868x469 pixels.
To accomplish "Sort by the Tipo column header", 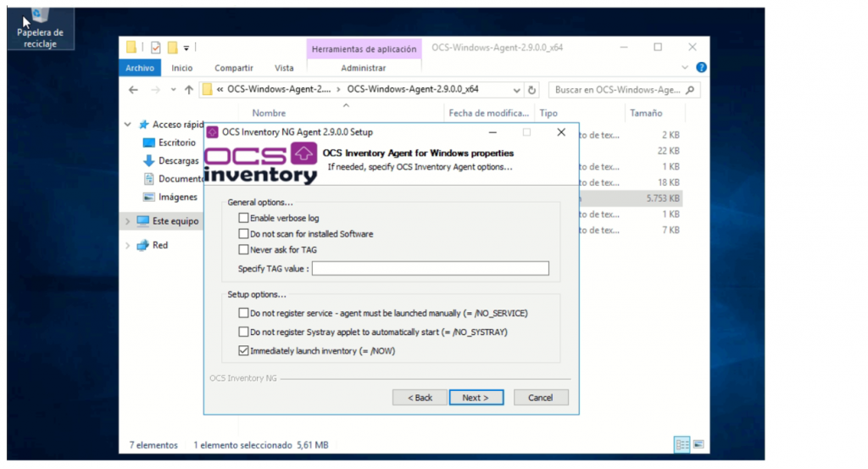I will (548, 113).
